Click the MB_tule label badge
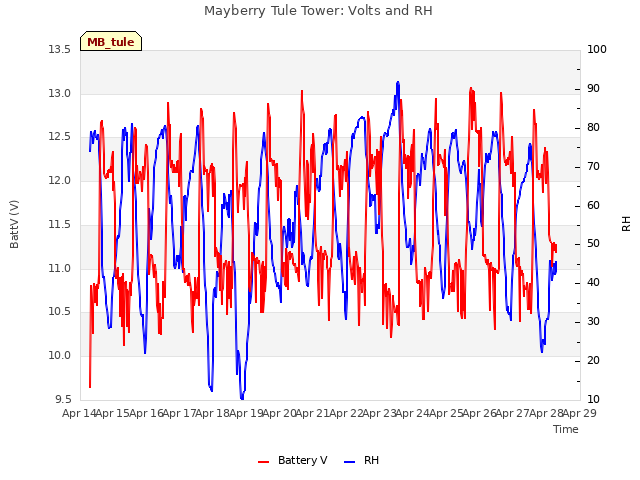 111,41
